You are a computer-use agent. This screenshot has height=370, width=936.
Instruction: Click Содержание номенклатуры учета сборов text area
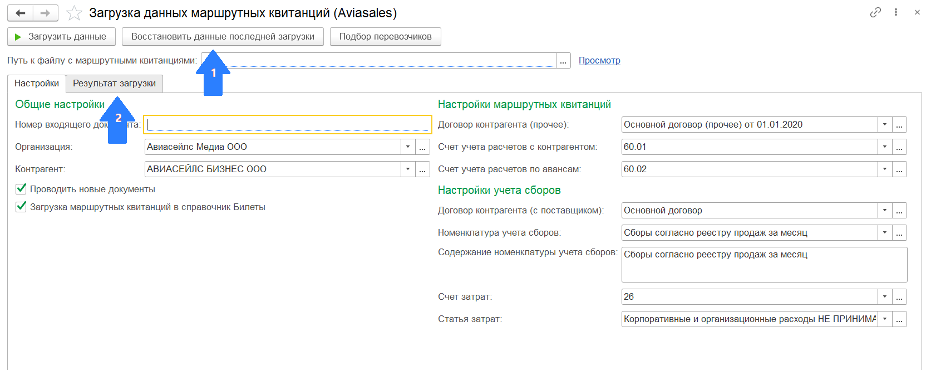pos(764,264)
